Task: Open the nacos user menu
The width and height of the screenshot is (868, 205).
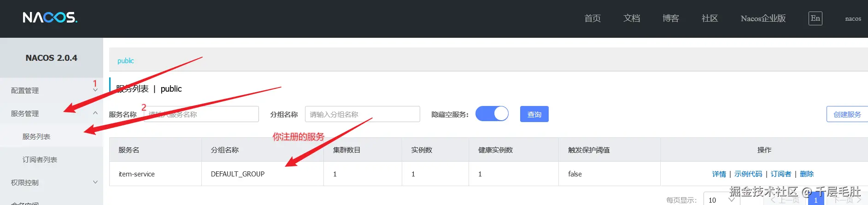Action: click(x=853, y=18)
